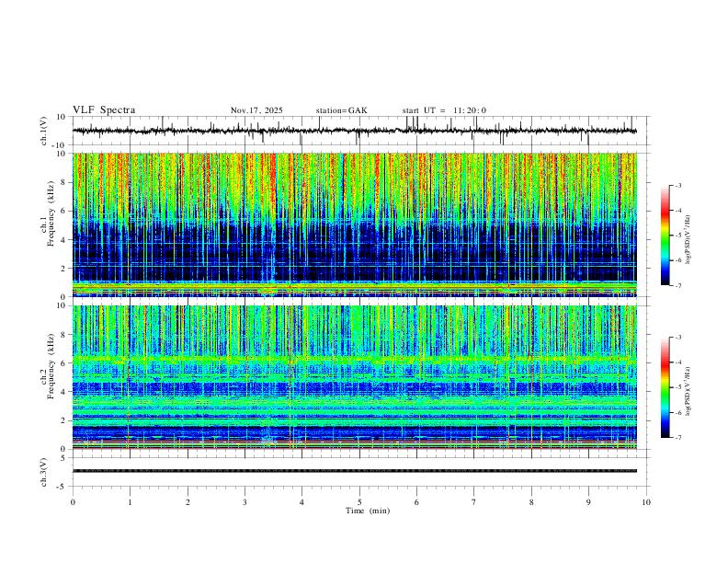Click the "10" tick on the time axis
Viewport: 728px width, 563px height.
coord(646,502)
